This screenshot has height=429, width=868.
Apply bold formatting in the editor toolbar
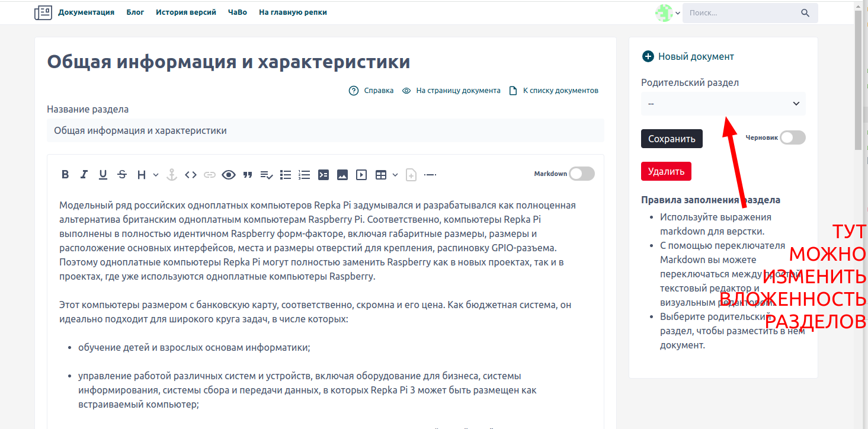(65, 175)
